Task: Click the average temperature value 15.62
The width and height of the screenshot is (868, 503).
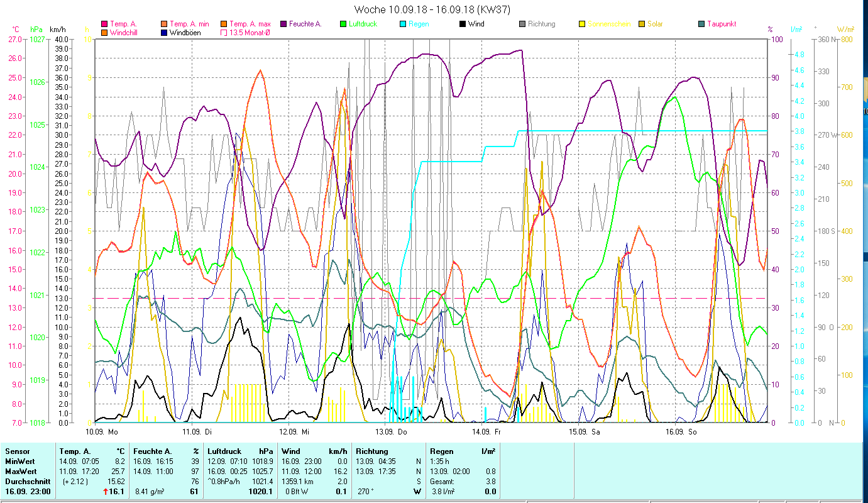Action: click(x=116, y=482)
